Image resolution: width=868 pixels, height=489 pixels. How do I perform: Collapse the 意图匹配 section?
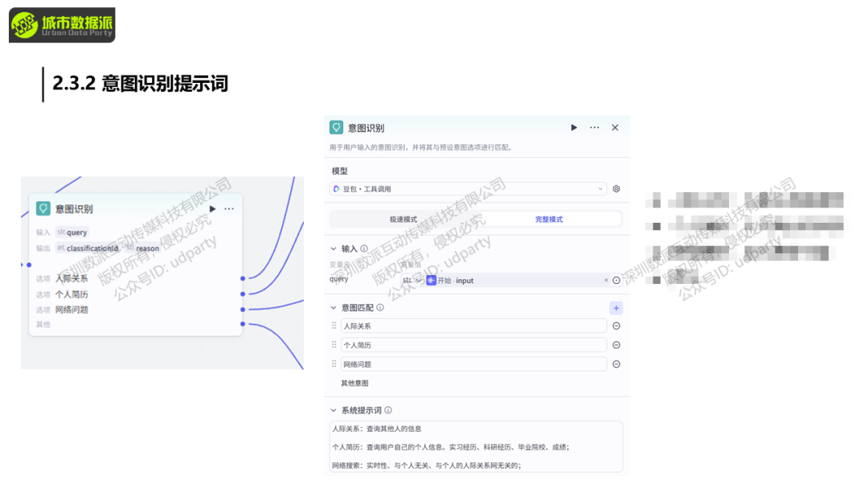pos(334,308)
